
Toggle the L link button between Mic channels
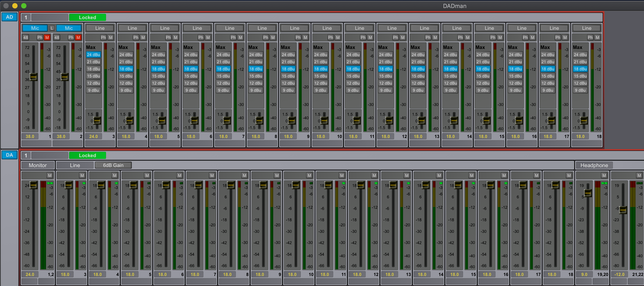tap(52, 28)
